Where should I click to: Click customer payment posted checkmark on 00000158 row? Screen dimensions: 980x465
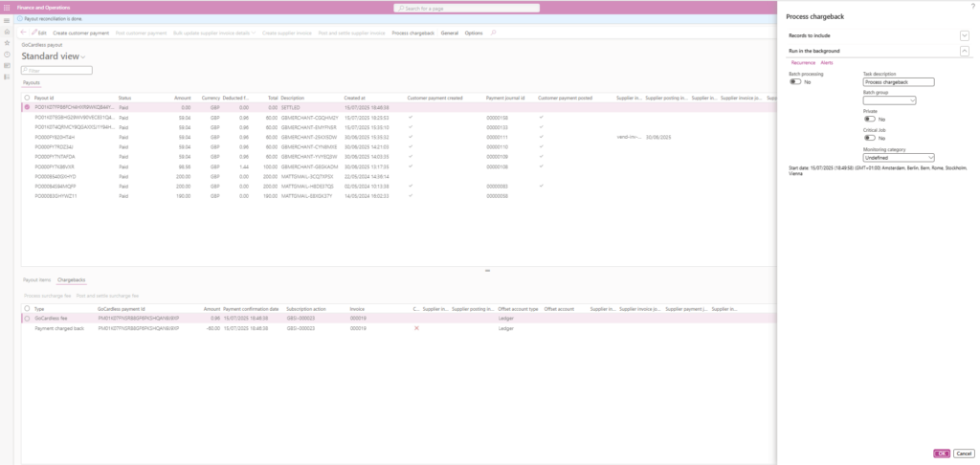point(542,117)
